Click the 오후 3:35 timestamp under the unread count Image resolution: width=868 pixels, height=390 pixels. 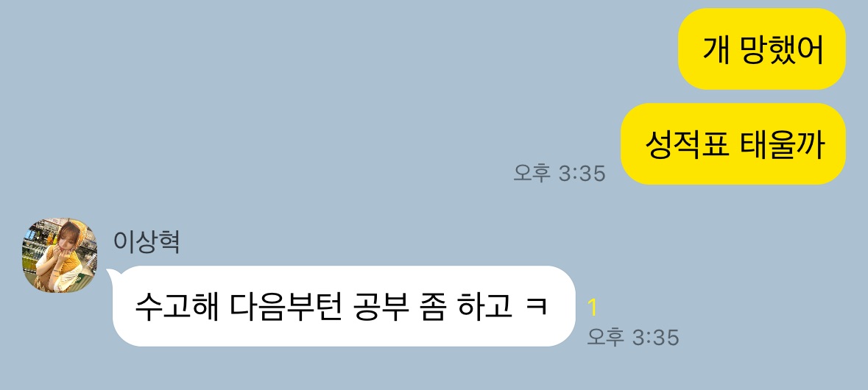[x=632, y=336]
